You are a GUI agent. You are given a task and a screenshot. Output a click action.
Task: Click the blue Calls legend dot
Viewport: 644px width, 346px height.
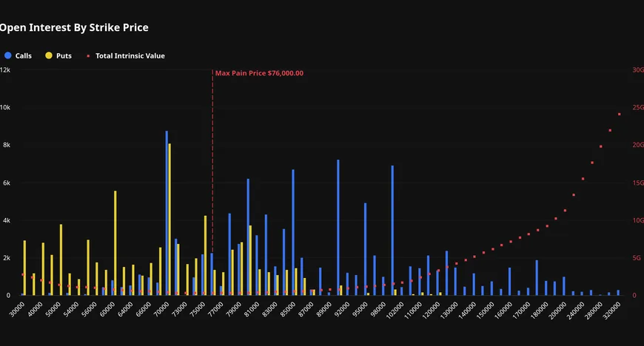8,55
